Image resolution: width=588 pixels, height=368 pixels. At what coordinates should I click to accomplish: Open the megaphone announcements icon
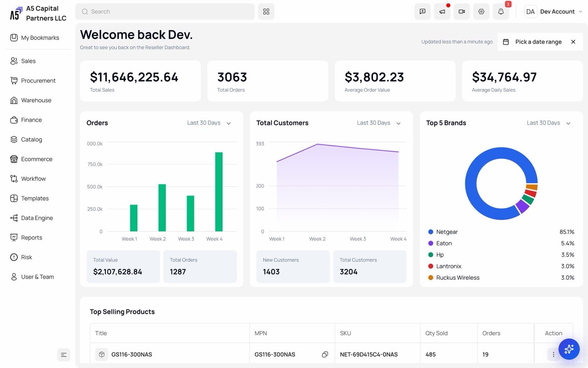click(x=442, y=11)
